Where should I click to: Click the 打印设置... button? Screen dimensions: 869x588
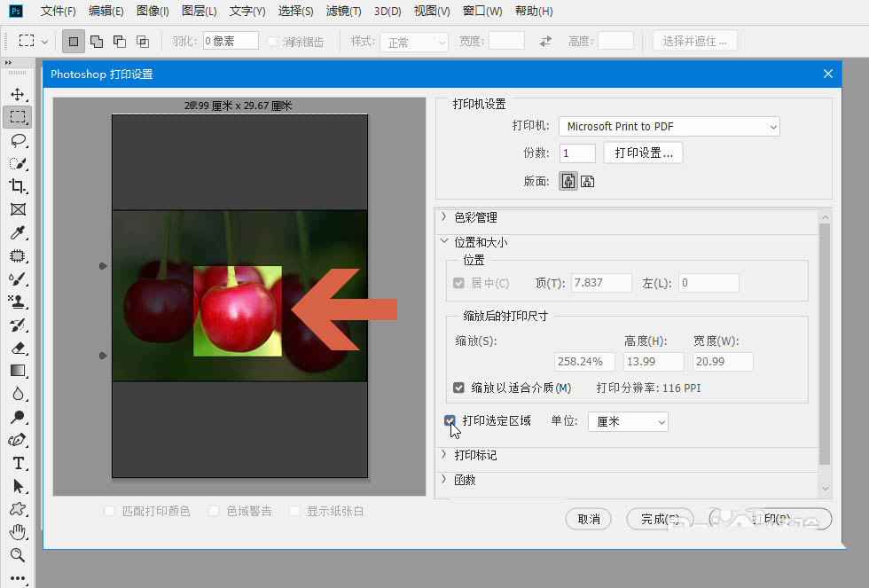(x=643, y=153)
